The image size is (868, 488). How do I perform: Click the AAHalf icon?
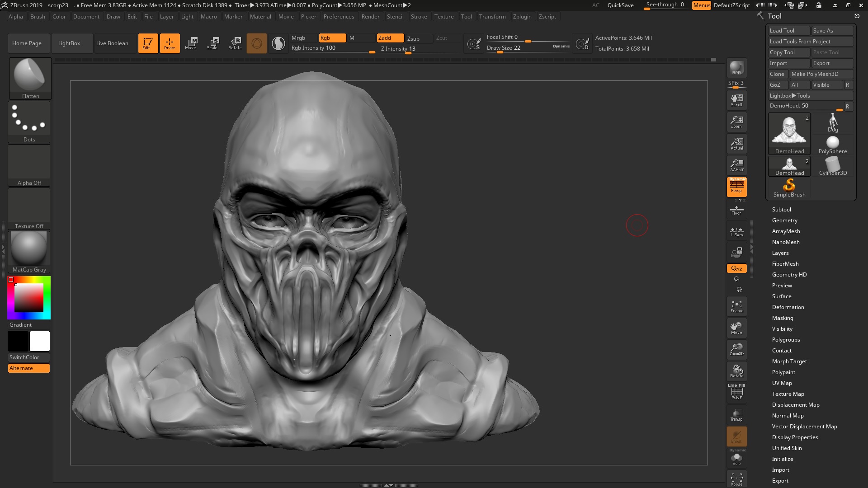(736, 165)
